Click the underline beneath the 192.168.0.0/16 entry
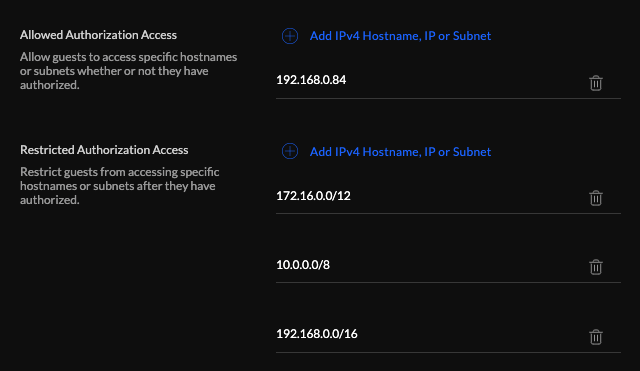This screenshot has height=371, width=640. (448, 352)
